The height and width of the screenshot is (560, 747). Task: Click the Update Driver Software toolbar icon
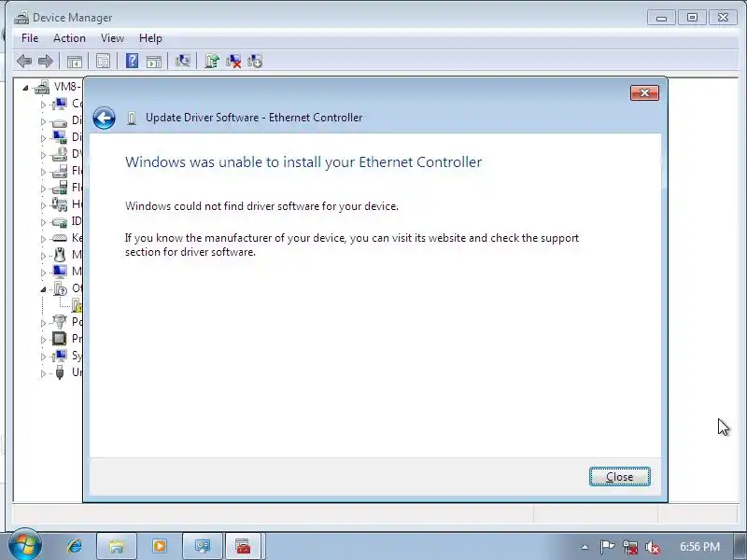click(x=212, y=61)
